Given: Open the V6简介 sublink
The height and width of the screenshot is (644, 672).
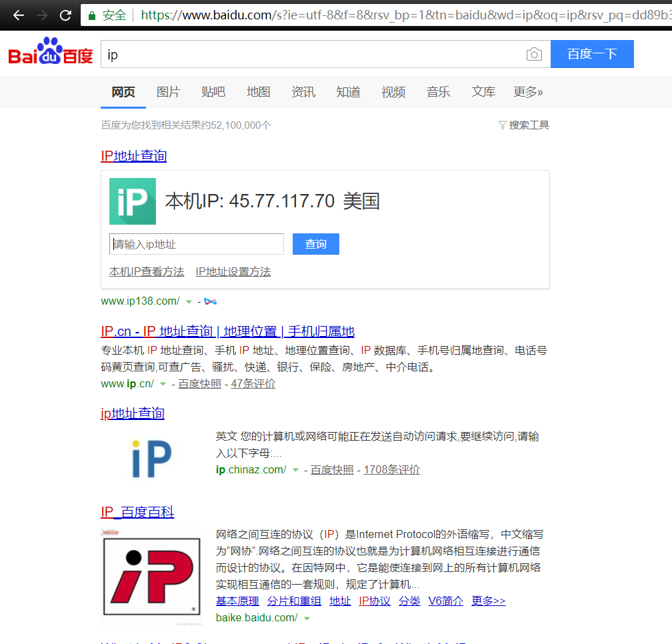Looking at the screenshot, I should coord(446,601).
